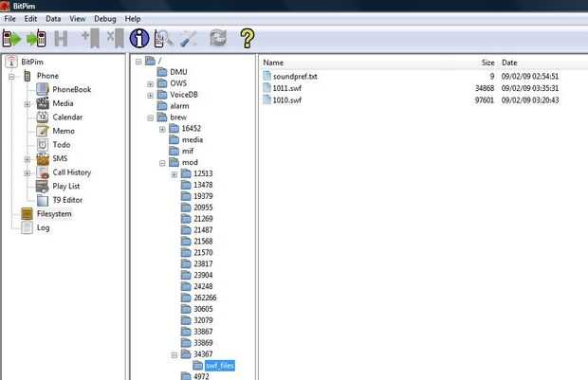This screenshot has width=588, height=380.
Task: Select the 13478 folder
Action: [x=203, y=185]
